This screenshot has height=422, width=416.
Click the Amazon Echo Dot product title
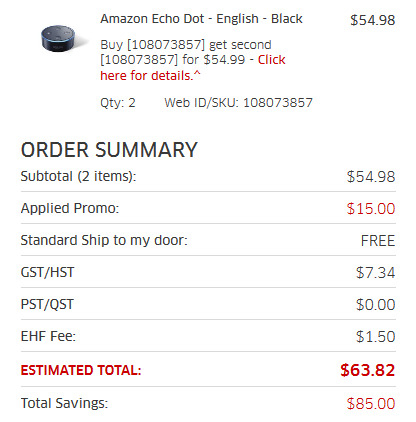[x=201, y=19]
